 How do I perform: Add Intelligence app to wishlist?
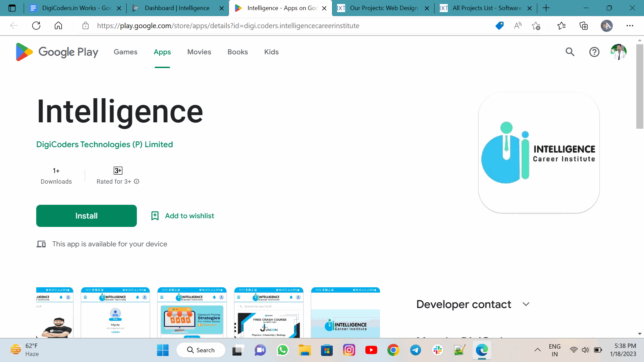182,216
